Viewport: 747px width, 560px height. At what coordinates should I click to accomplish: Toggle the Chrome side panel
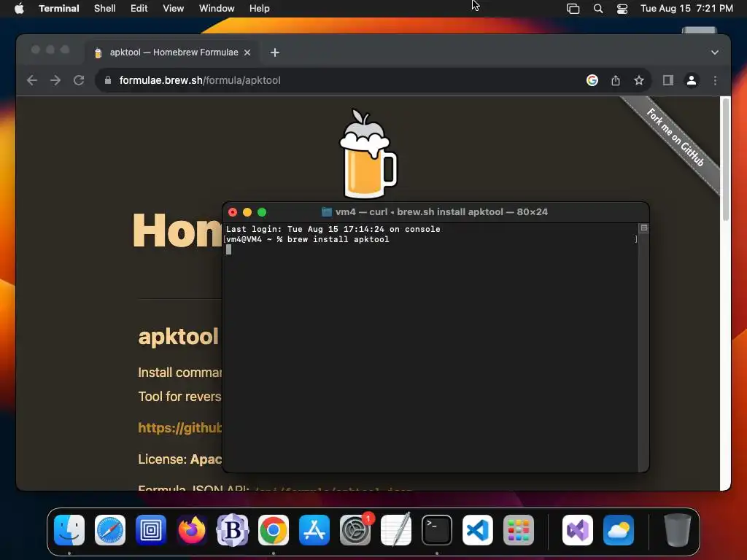tap(668, 80)
